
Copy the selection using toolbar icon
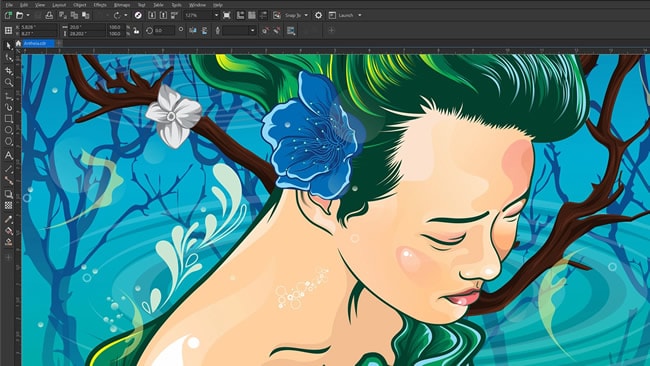(x=74, y=15)
